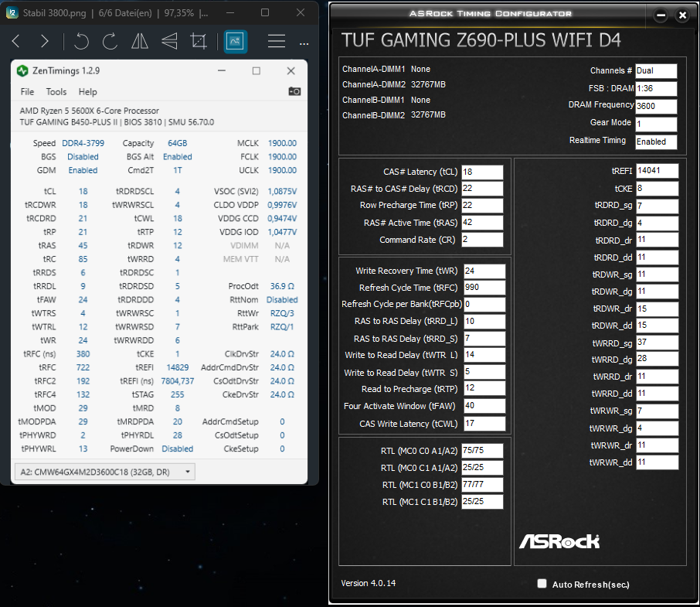
Task: Select the Channels # Dual field
Action: click(x=656, y=70)
